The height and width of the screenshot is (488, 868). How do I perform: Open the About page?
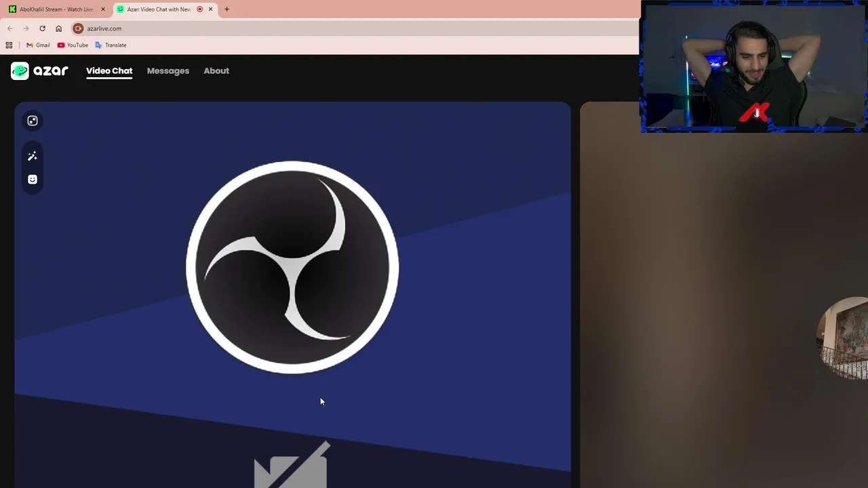tap(216, 70)
